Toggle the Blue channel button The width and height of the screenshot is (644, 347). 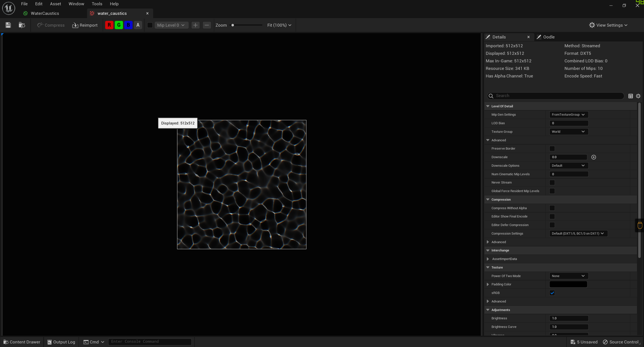coord(128,25)
